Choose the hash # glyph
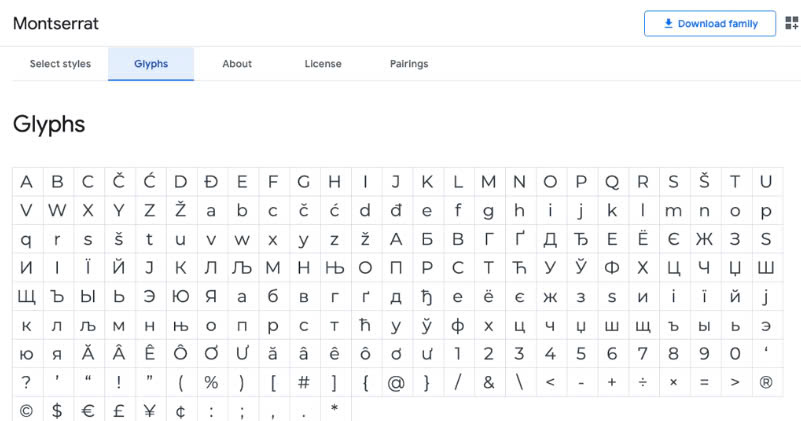Image resolution: width=801 pixels, height=421 pixels. (304, 382)
